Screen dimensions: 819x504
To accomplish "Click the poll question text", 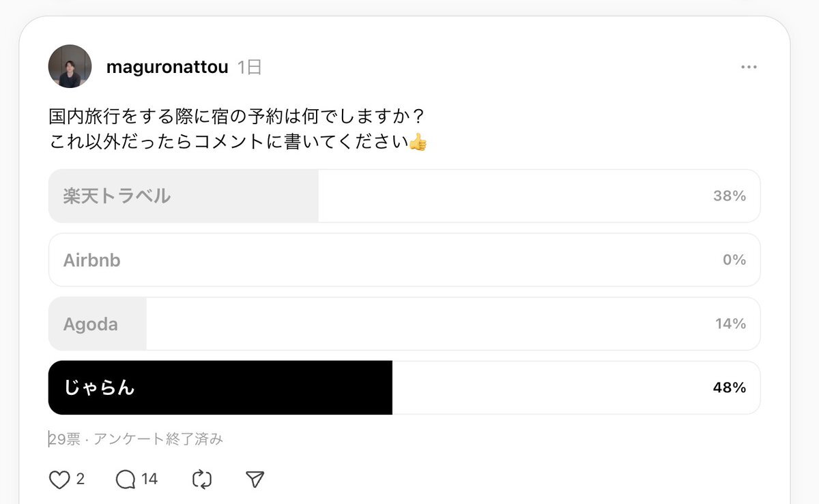I will coord(238,129).
